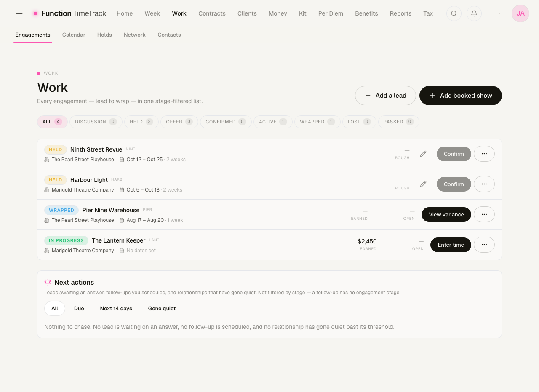Confirm the Harbour Light hold

point(454,184)
